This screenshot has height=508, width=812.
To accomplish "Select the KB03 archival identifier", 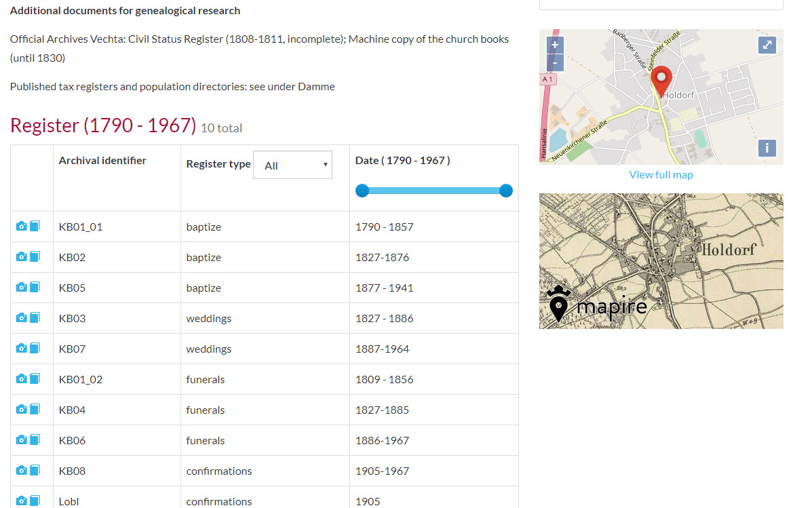I will pyautogui.click(x=72, y=319).
